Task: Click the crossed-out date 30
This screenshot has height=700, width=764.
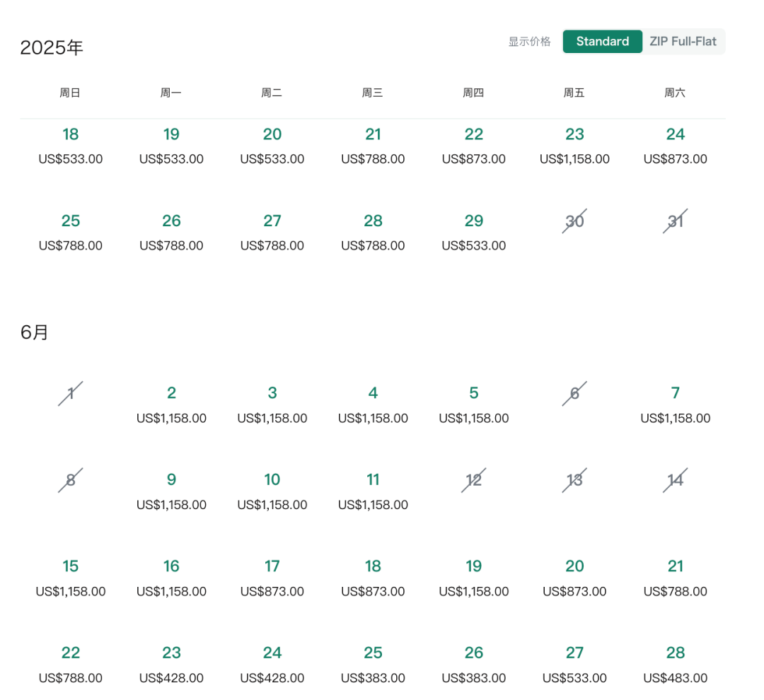Action: [575, 221]
